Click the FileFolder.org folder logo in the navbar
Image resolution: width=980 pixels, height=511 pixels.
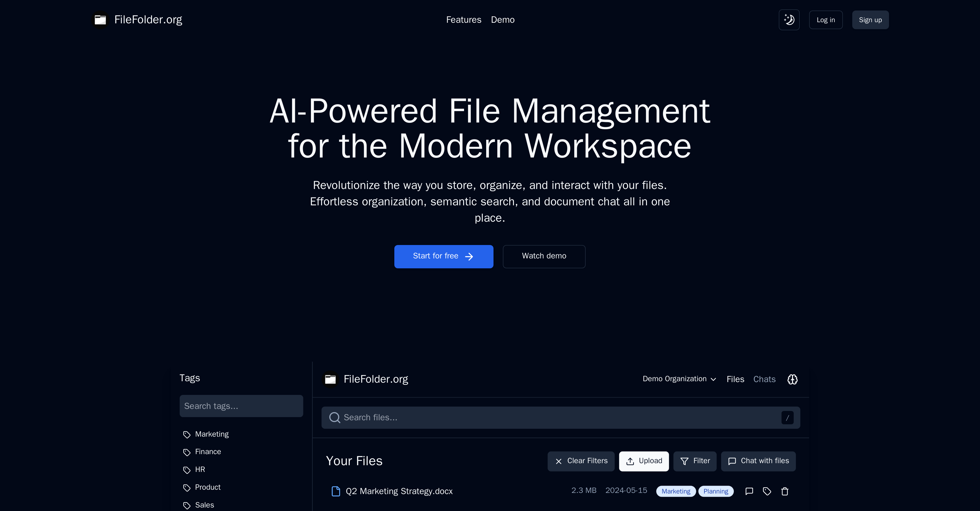(x=100, y=20)
